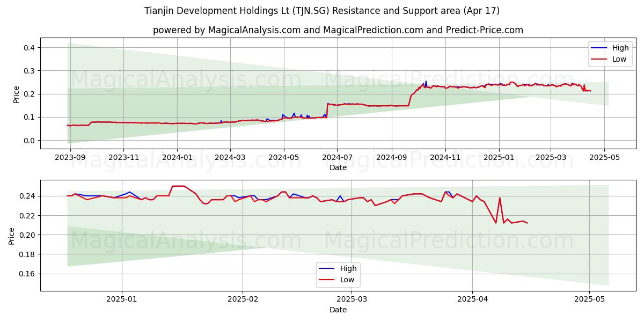Image resolution: width=644 pixels, height=322 pixels.
Task: Click the '0.24' price tick on bottom chart
Action: (x=27, y=196)
